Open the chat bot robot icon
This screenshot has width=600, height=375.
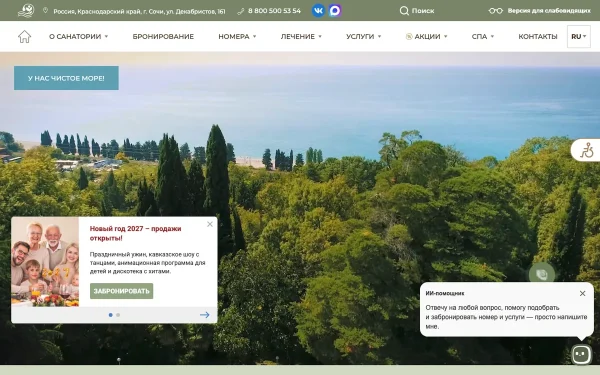tap(581, 354)
